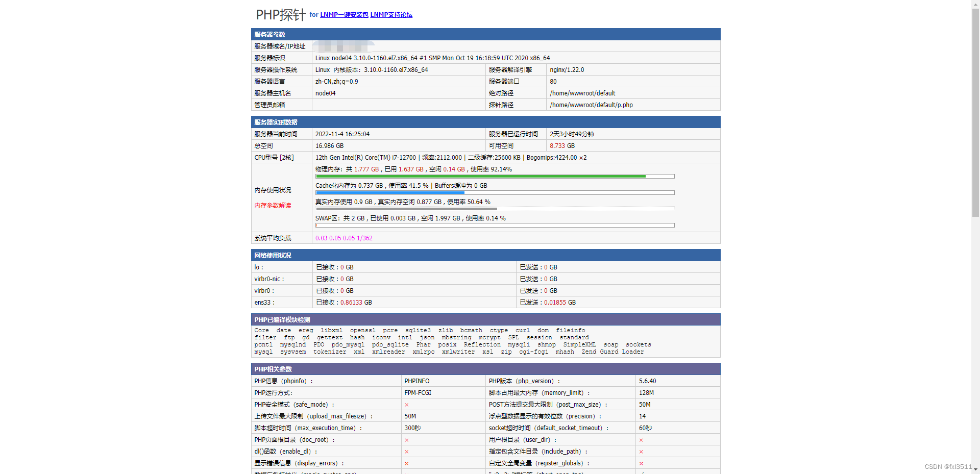This screenshot has height=474, width=980.
Task: Click the scrollbar up arrow
Action: 975,4
